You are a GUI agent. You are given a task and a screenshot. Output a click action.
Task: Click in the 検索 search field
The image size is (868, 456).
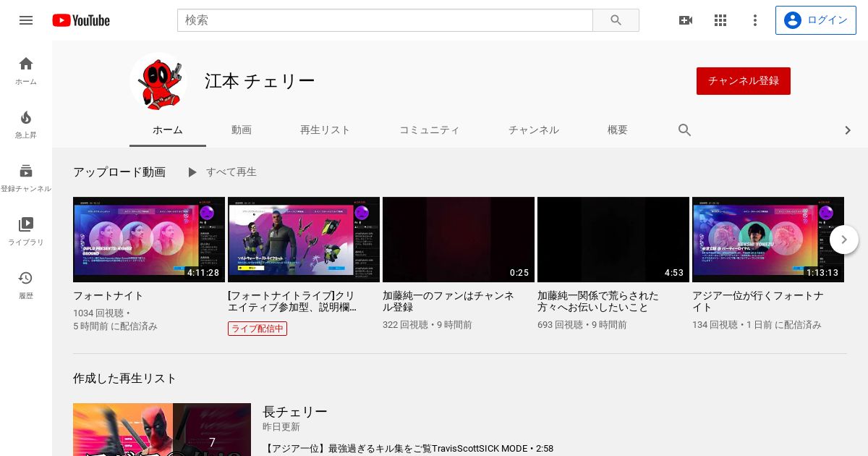point(385,20)
